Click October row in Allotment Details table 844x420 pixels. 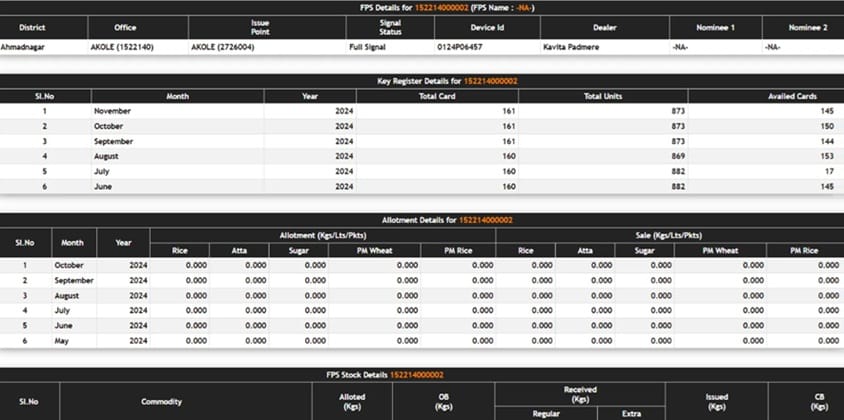pos(422,265)
